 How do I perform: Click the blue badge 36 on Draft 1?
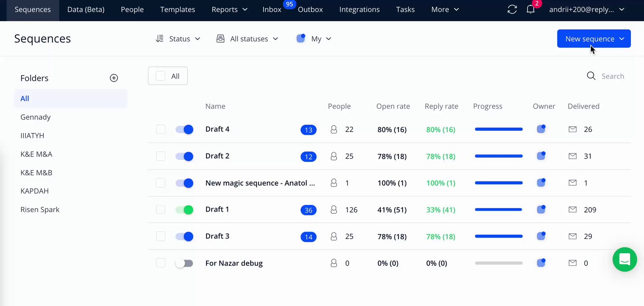309,210
